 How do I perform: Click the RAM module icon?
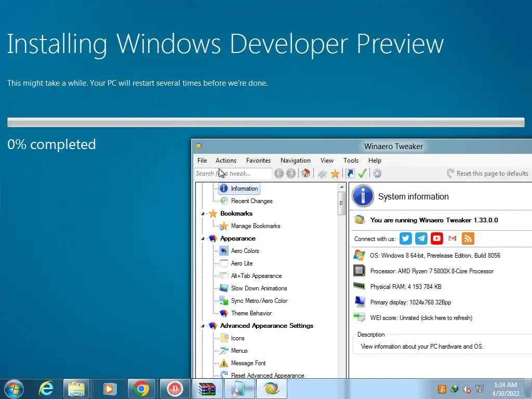click(x=359, y=286)
